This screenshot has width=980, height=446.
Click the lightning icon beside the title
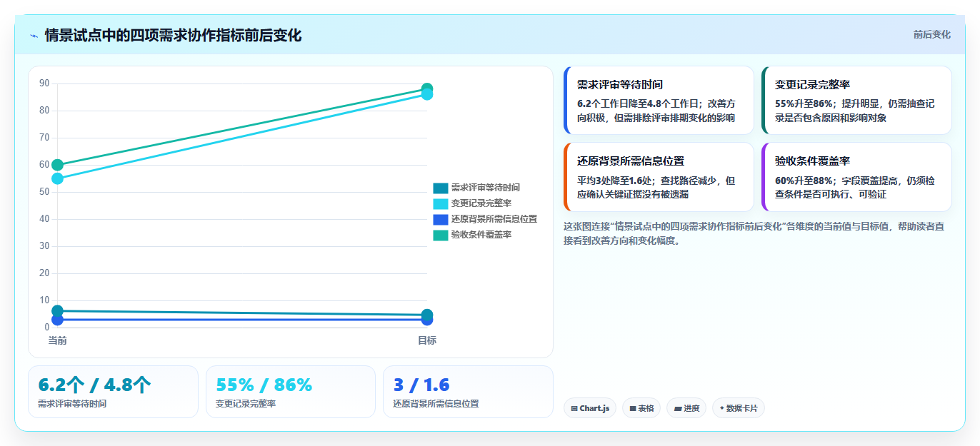tap(34, 36)
